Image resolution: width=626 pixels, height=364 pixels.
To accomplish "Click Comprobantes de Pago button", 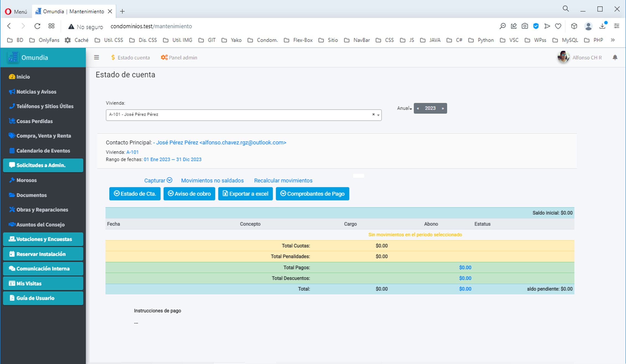I will coord(312,194).
